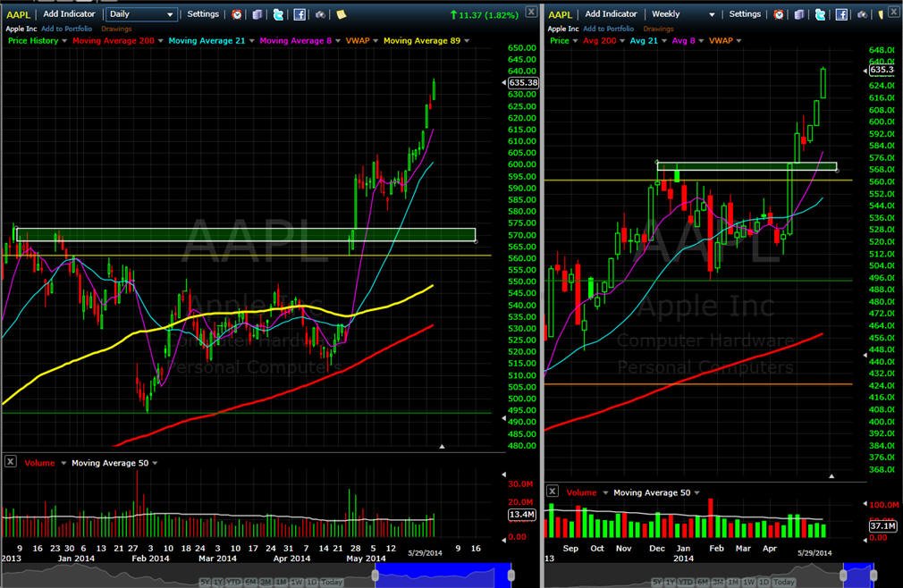Open the alarm clock alert icon on Weekly chart
The height and width of the screenshot is (588, 903).
tap(779, 14)
